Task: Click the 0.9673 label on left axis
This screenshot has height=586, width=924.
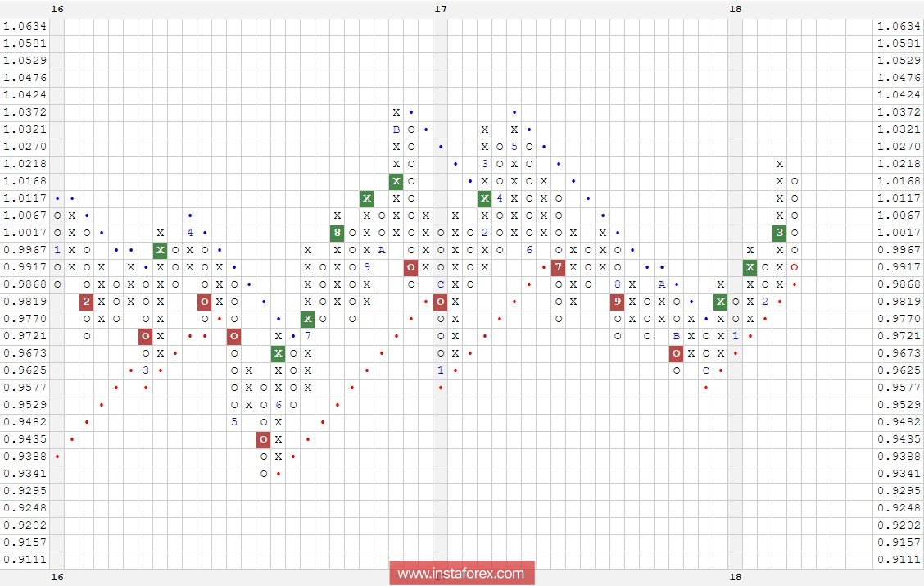Action: coord(25,353)
